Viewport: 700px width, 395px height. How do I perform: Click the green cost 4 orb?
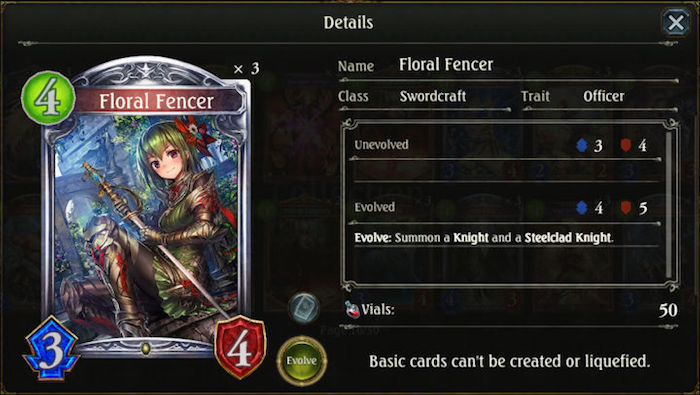click(48, 97)
